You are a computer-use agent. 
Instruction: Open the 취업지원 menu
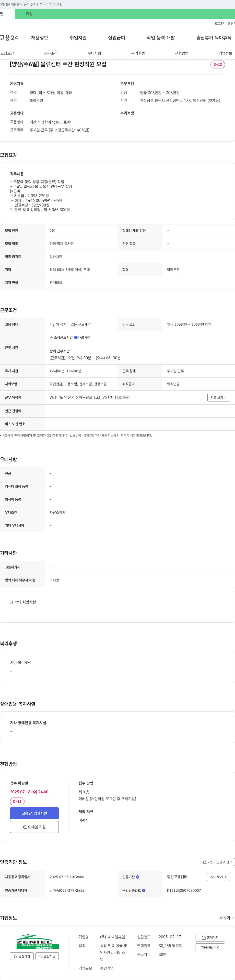[78, 38]
